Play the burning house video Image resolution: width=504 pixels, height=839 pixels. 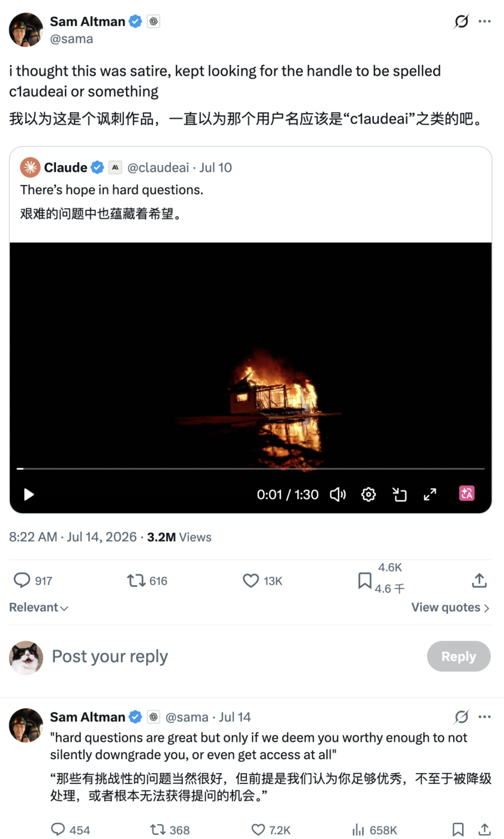click(29, 495)
